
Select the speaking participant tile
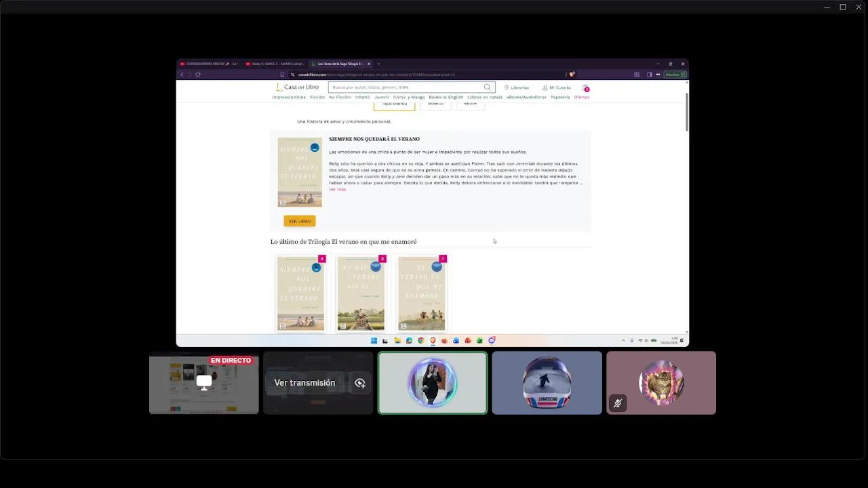tap(433, 383)
